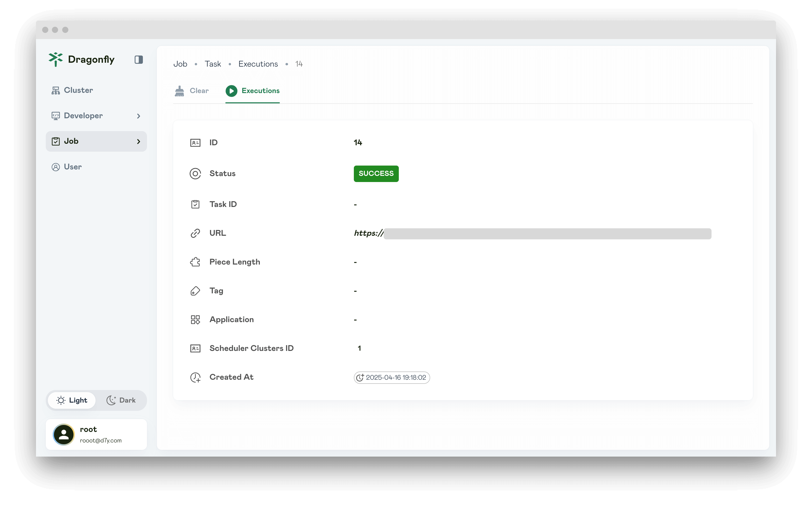Click the URL chain link icon
The height and width of the screenshot is (508, 812).
pos(195,233)
